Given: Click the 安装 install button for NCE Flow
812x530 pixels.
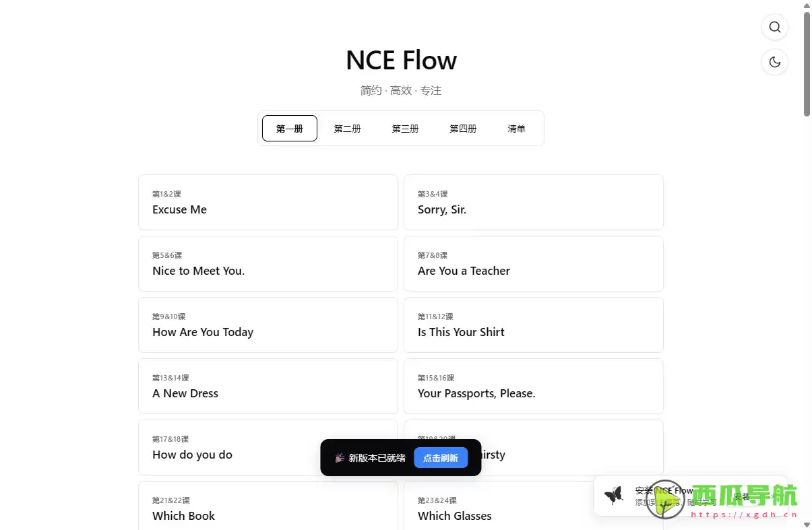Looking at the screenshot, I should tap(741, 496).
